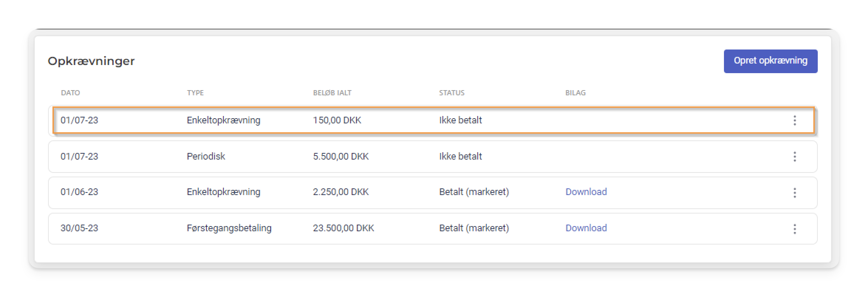Click the Førstegangsbetaling type cell
This screenshot has height=297, width=868.
(x=229, y=228)
